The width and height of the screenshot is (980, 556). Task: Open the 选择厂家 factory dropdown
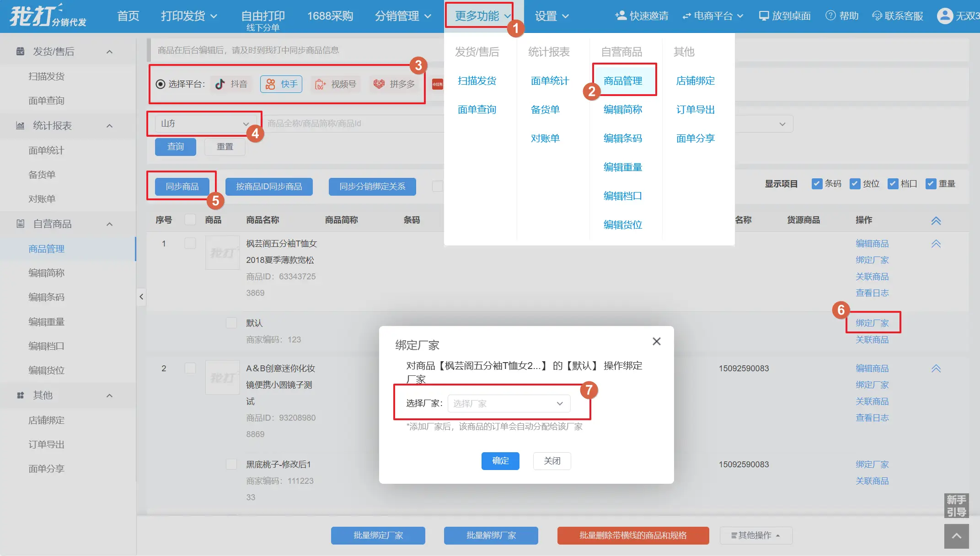click(x=509, y=403)
